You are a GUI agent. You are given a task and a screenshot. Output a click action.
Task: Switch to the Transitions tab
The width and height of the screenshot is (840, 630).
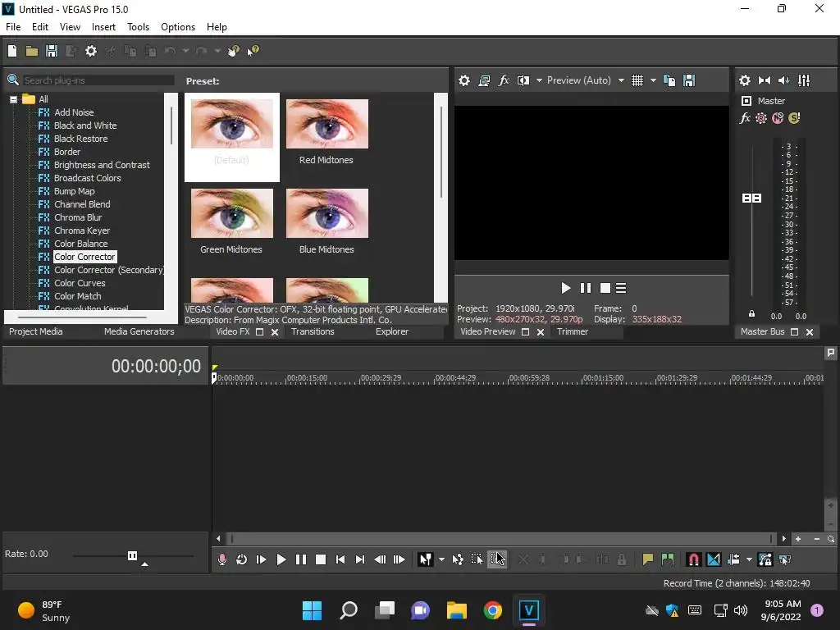coord(313,331)
